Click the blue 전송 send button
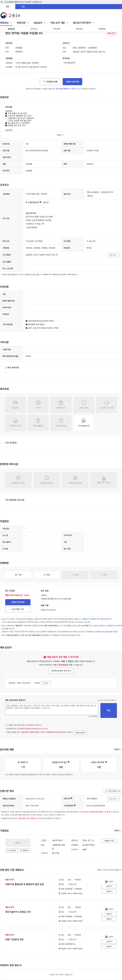122x980 pixels. pos(109,710)
